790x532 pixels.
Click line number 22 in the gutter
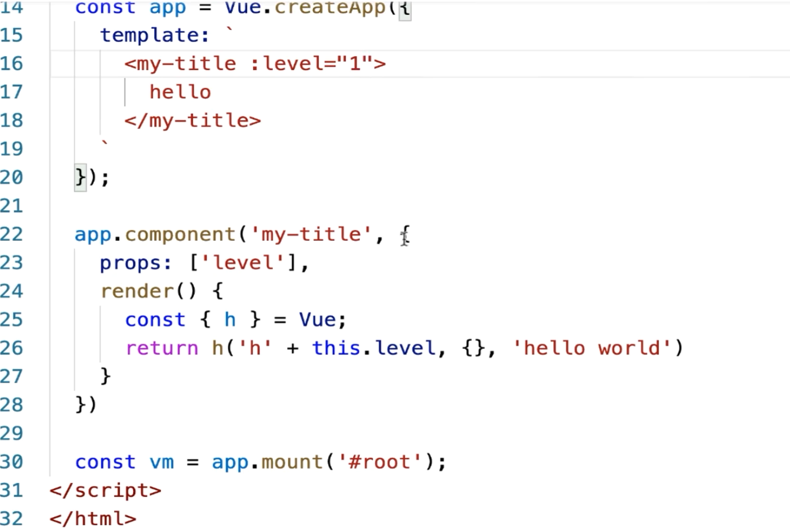click(x=12, y=234)
